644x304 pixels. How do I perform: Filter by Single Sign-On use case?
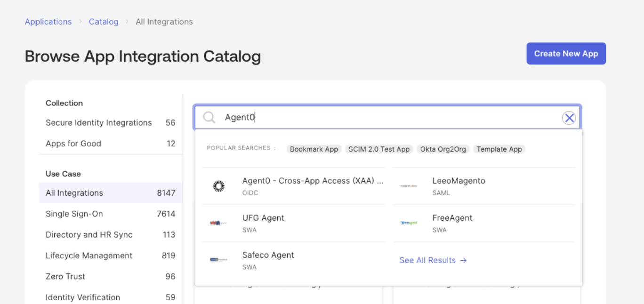(x=74, y=214)
